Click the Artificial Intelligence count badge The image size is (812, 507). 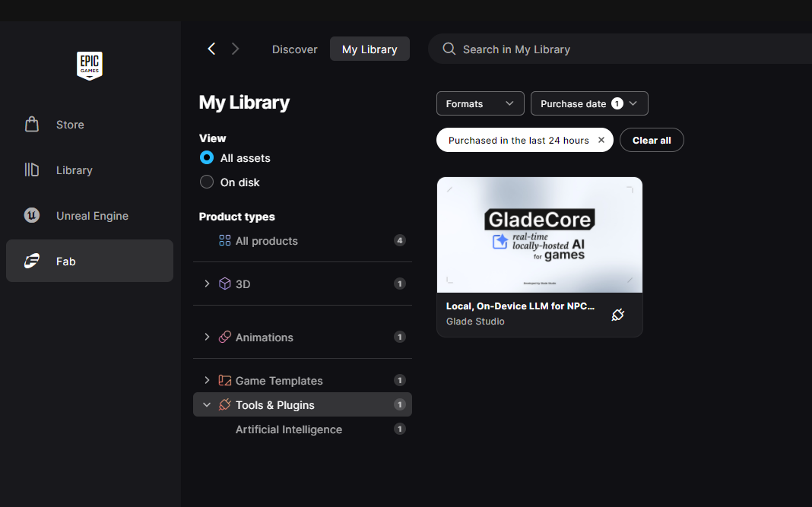pyautogui.click(x=399, y=429)
